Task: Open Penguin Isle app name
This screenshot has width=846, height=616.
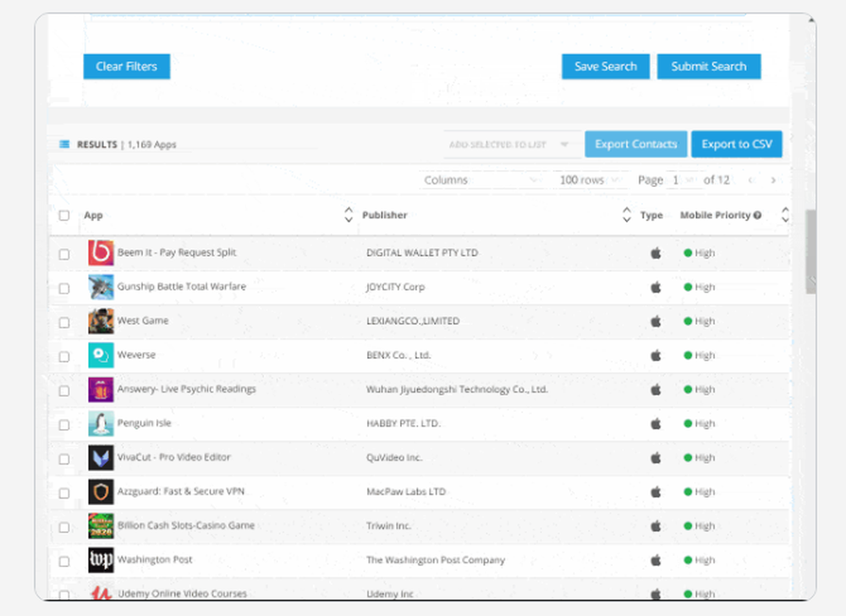Action: (x=144, y=423)
